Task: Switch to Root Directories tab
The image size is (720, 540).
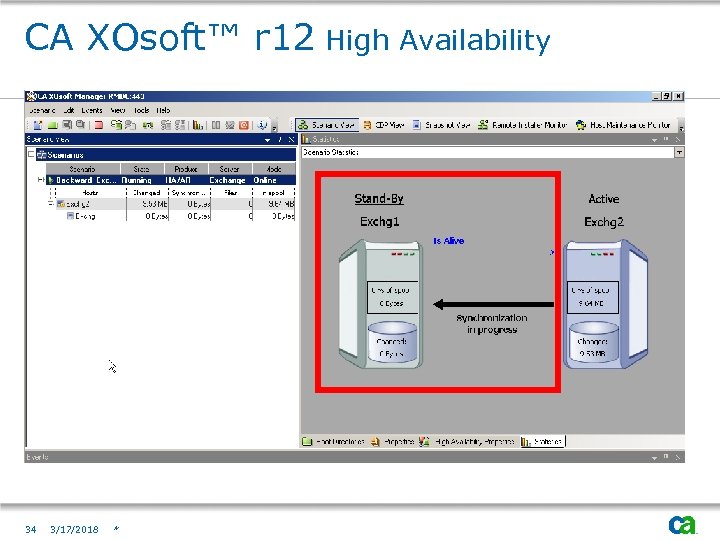Action: tap(334, 441)
